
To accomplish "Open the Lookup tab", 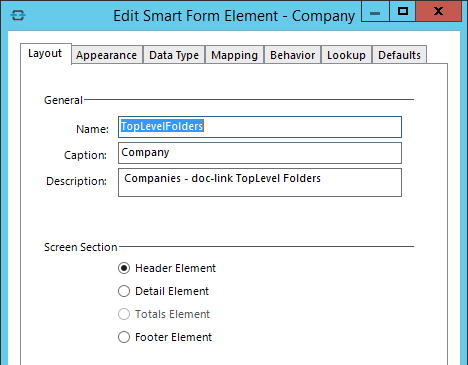I will tap(346, 55).
